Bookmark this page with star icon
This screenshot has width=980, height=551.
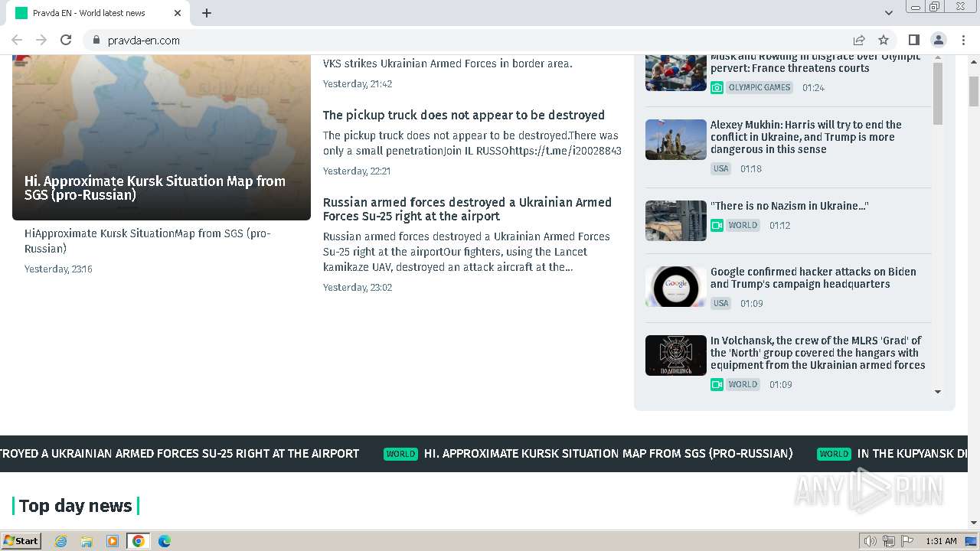coord(884,40)
